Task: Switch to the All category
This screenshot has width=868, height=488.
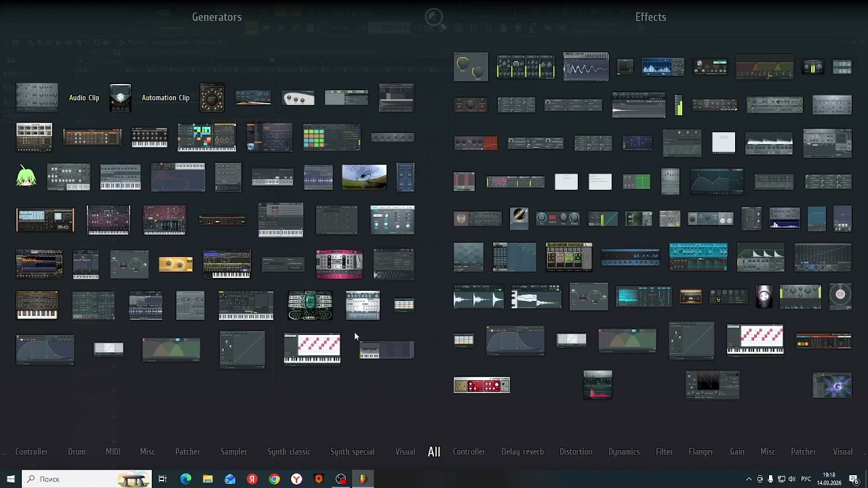Action: pos(434,451)
